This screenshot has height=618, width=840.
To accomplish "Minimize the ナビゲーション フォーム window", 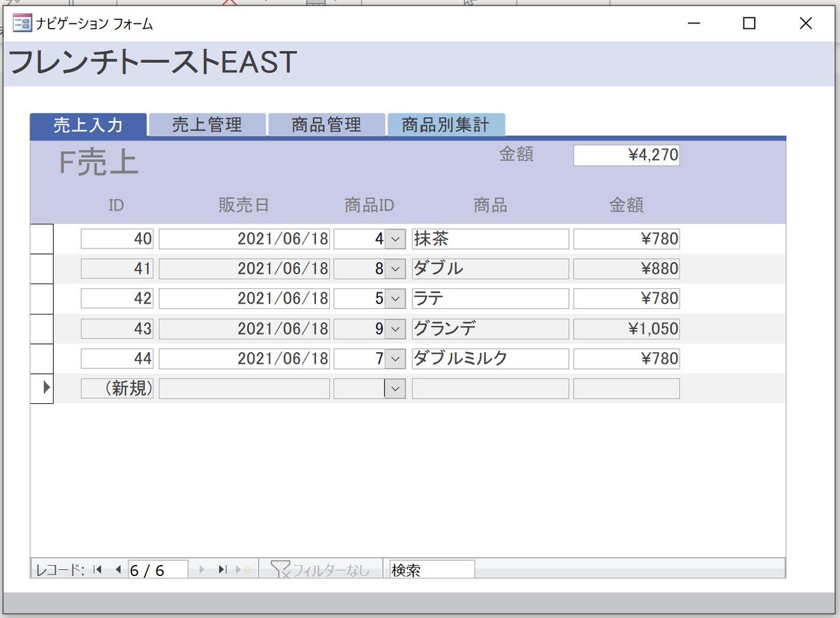I will (694, 23).
